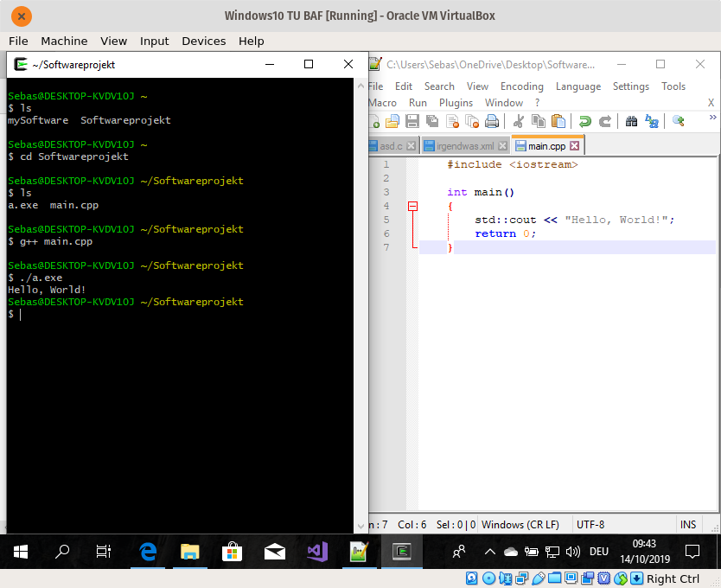Open the Windows Start menu
The width and height of the screenshot is (721, 588).
click(x=21, y=551)
